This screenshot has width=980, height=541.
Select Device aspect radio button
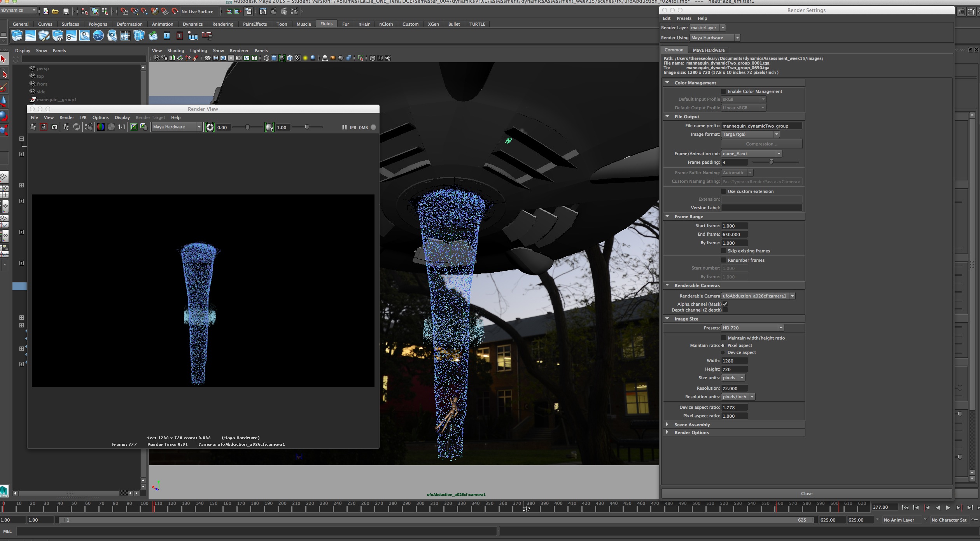coord(723,352)
